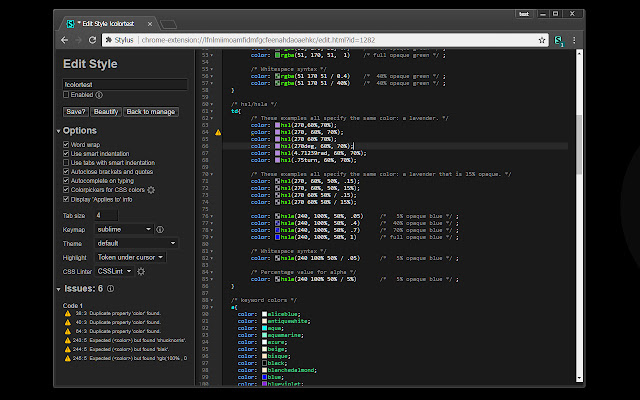Click the Stylus extension icon in toolbar
This screenshot has height=400, width=640.
[x=558, y=40]
